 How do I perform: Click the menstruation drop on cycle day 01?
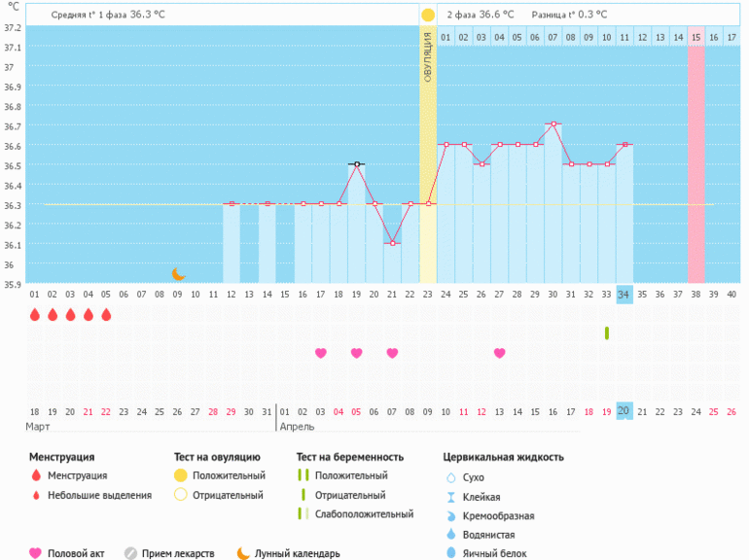tap(35, 315)
